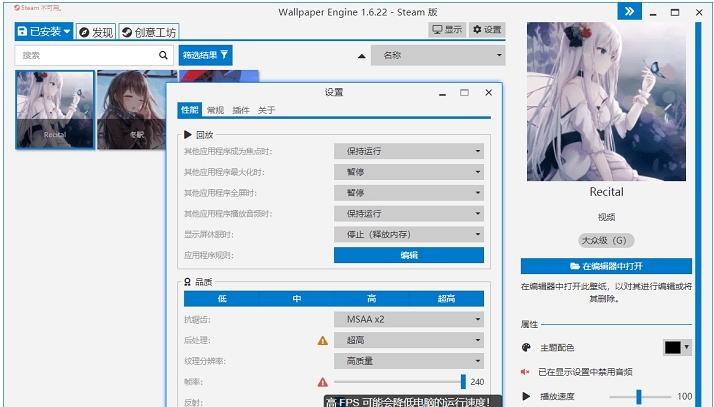Click the play icon next to 回放
The height and width of the screenshot is (407, 714).
(188, 135)
